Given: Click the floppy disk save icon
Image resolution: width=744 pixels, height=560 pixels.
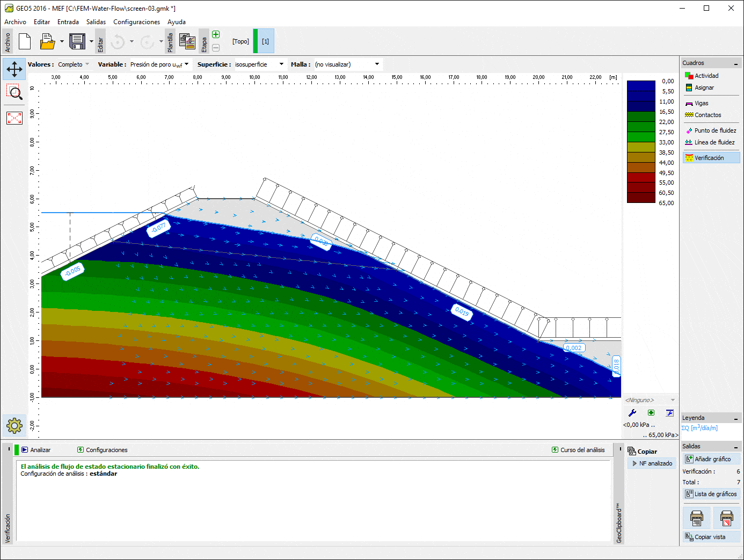Looking at the screenshot, I should coord(77,41).
